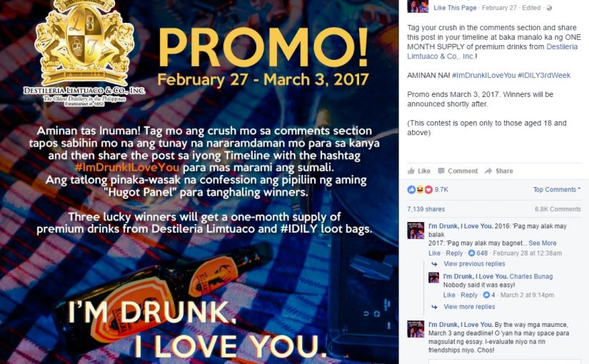
Task: Open the #ImDrunkILoveYou hashtag in the post text
Action: pyautogui.click(x=484, y=76)
